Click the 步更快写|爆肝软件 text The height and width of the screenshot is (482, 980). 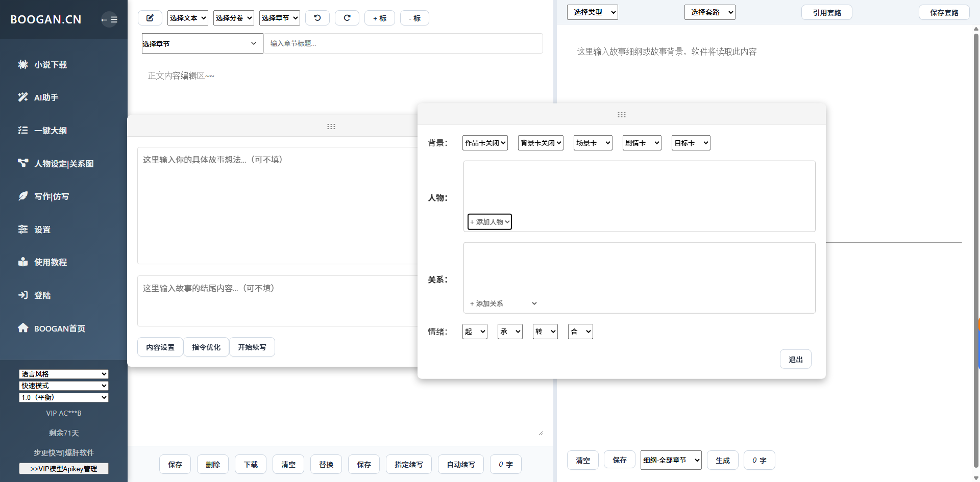pyautogui.click(x=64, y=452)
